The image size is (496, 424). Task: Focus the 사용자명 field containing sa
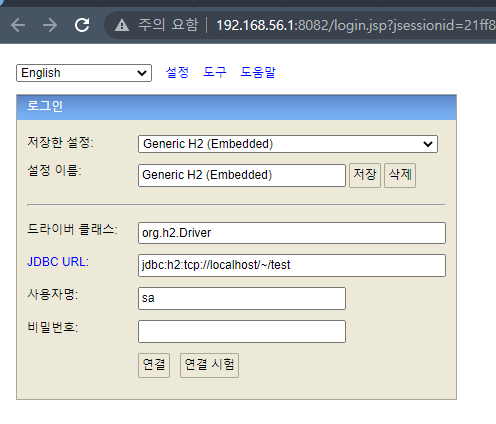pyautogui.click(x=242, y=298)
